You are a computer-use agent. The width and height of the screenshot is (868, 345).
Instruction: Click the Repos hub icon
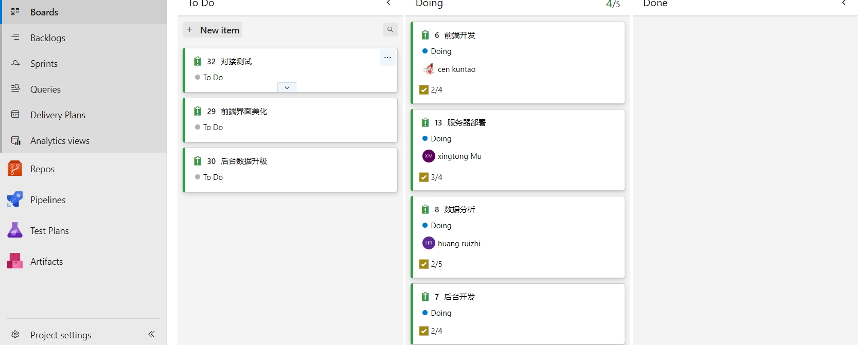coord(15,169)
